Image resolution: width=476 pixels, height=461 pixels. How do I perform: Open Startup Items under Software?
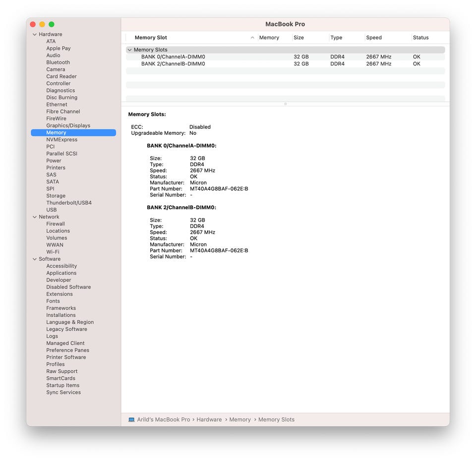[63, 386]
